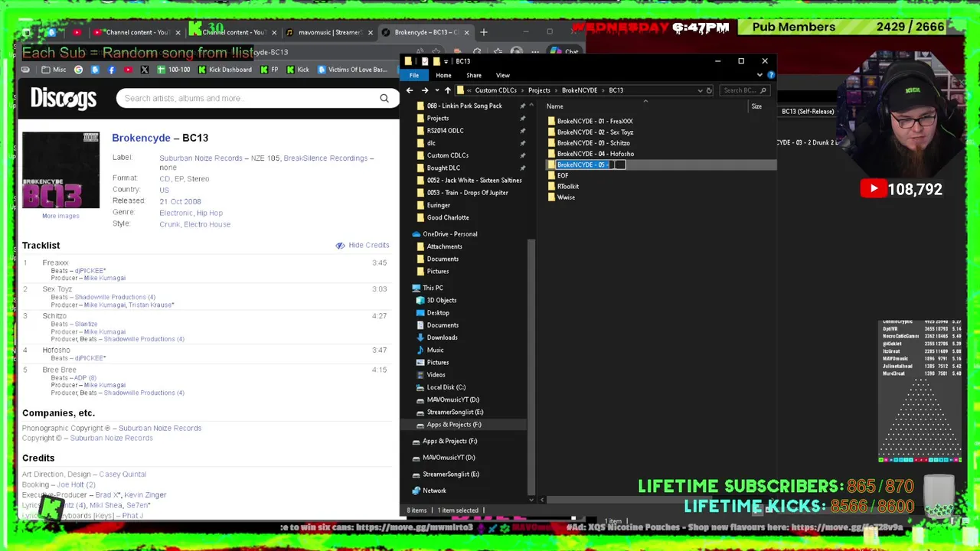This screenshot has width=980, height=551.
Task: Click Custom CDLCs in the address breadcrumb
Action: (x=495, y=90)
